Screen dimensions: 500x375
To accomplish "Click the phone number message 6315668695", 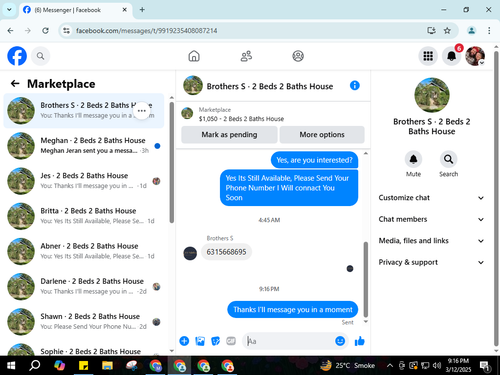I will click(226, 252).
